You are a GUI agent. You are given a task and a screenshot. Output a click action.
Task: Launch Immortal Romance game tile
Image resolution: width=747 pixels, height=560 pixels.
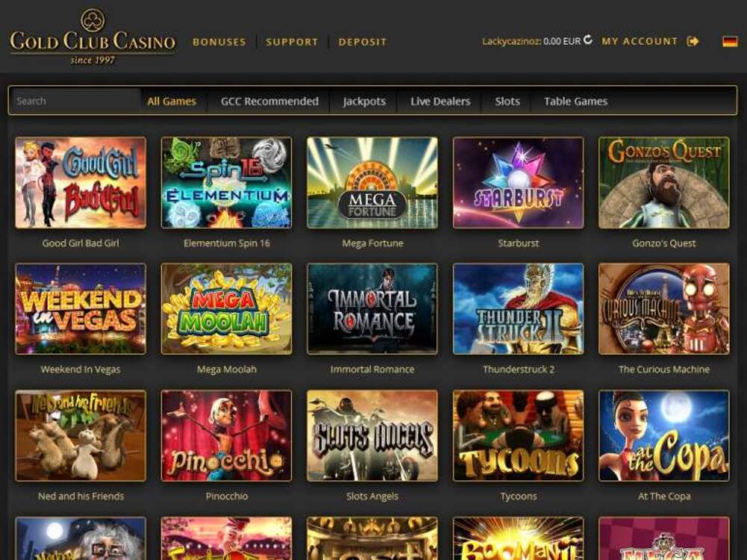(x=372, y=308)
